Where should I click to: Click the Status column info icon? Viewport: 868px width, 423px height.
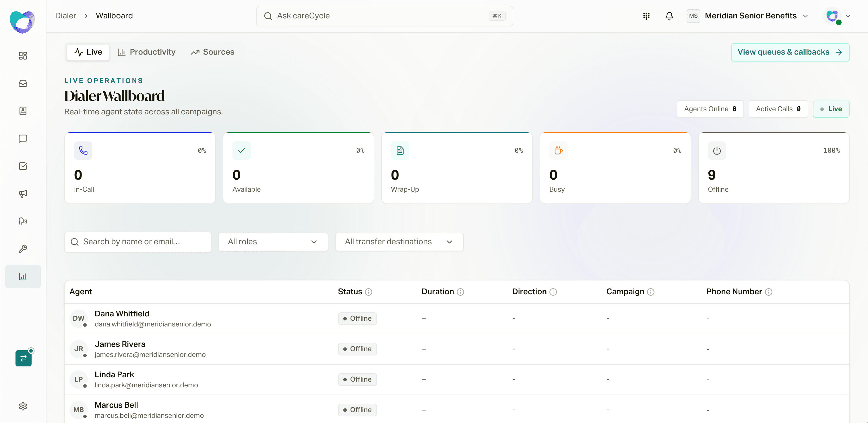369,292
